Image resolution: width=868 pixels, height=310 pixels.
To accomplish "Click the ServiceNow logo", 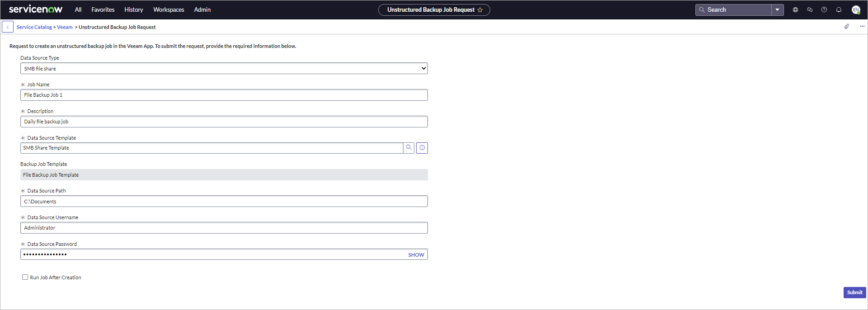I will [36, 9].
